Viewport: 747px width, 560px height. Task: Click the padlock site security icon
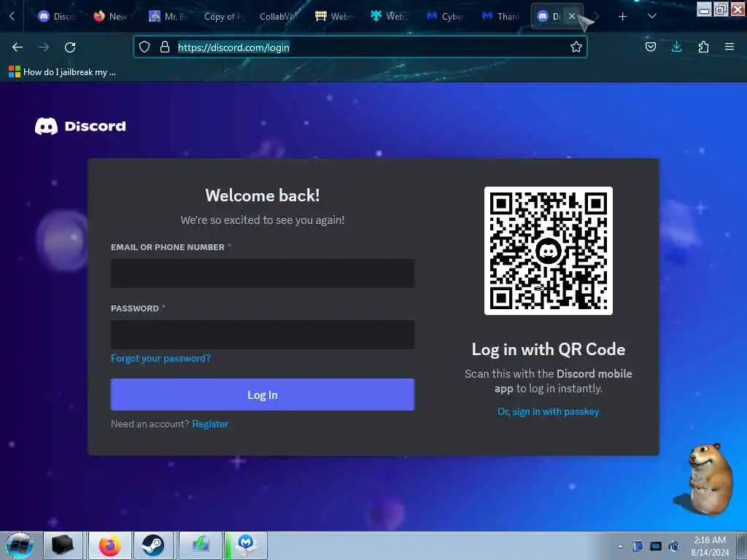pos(165,47)
